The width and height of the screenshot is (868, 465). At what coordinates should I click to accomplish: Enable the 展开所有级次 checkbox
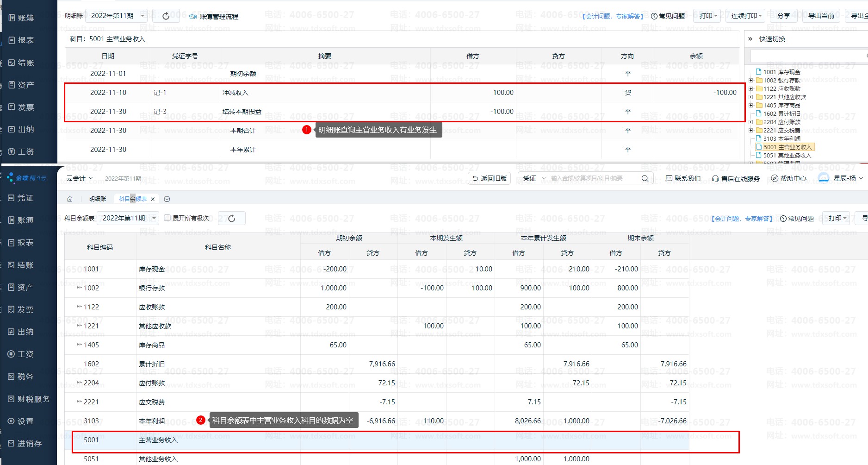coord(167,218)
